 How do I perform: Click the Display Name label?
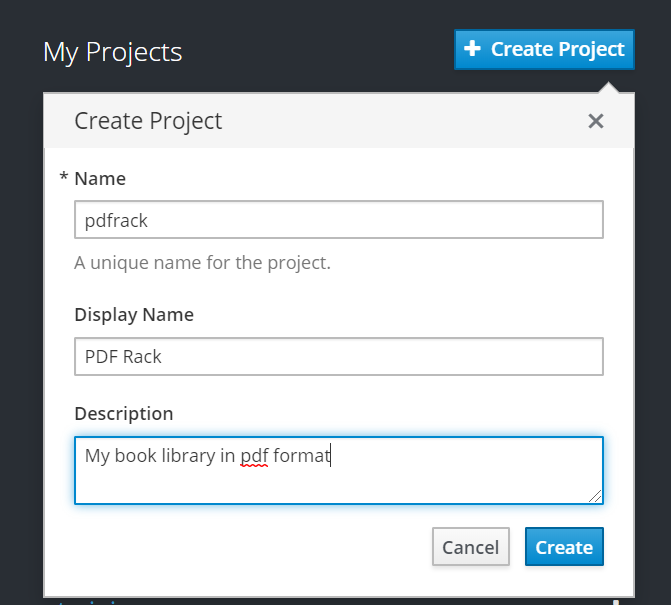(134, 314)
